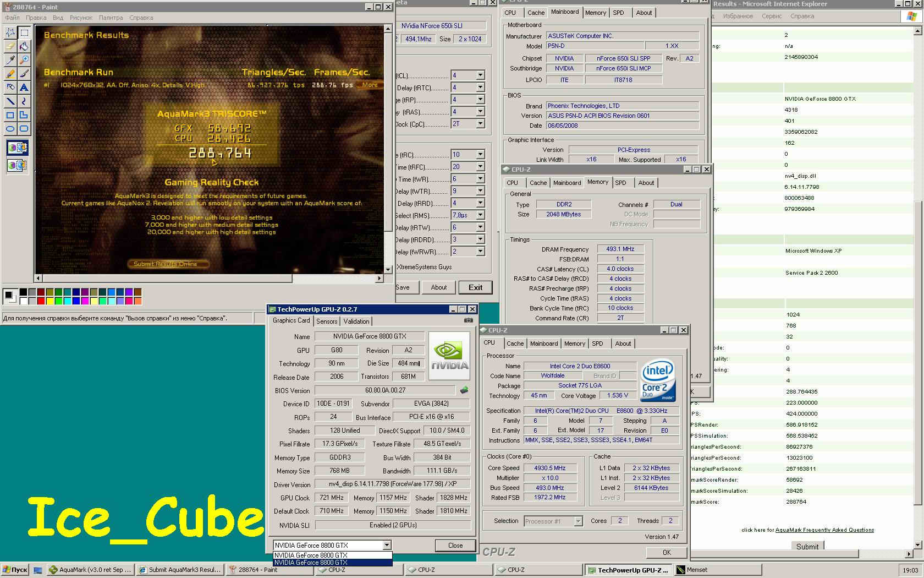This screenshot has height=578, width=924.
Task: Select the Free-Form Select tool in Paint
Action: pyautogui.click(x=10, y=32)
